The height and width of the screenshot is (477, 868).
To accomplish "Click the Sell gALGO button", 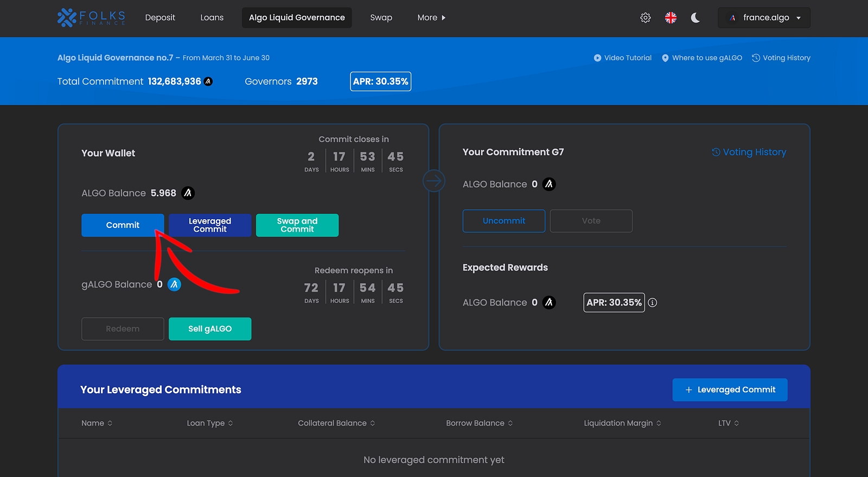I will (210, 329).
